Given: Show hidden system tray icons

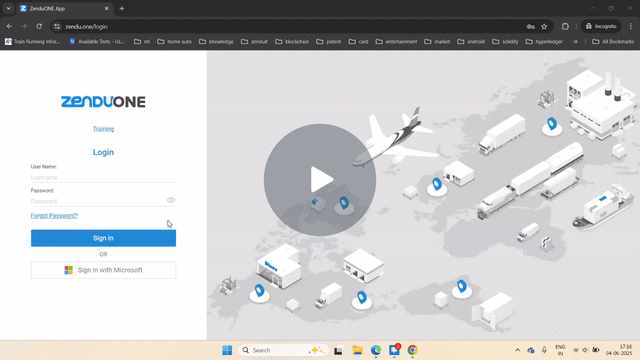Looking at the screenshot, I should tap(518, 350).
